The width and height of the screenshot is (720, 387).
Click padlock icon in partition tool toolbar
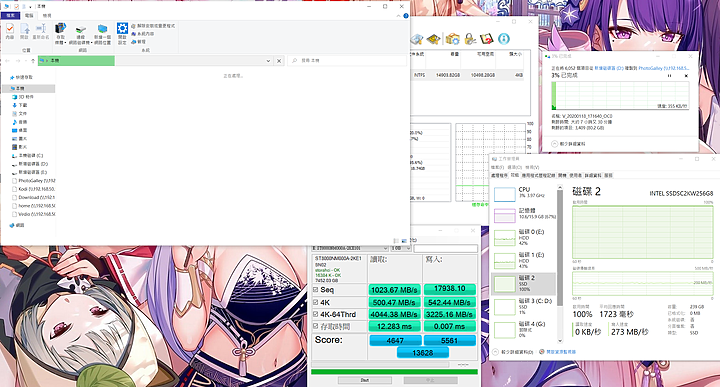pyautogui.click(x=470, y=39)
